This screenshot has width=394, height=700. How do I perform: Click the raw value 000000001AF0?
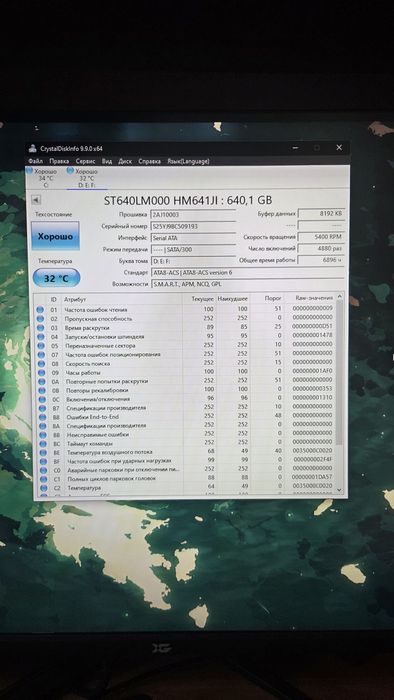(312, 371)
